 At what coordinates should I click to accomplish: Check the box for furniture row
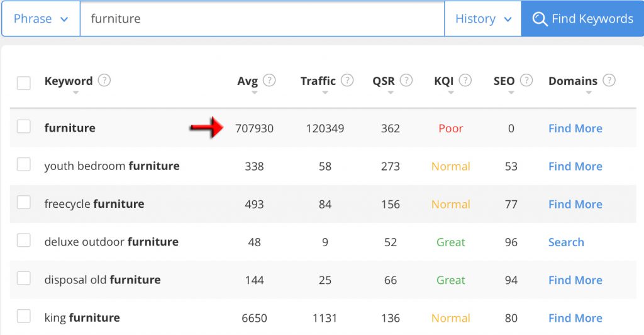coord(24,127)
